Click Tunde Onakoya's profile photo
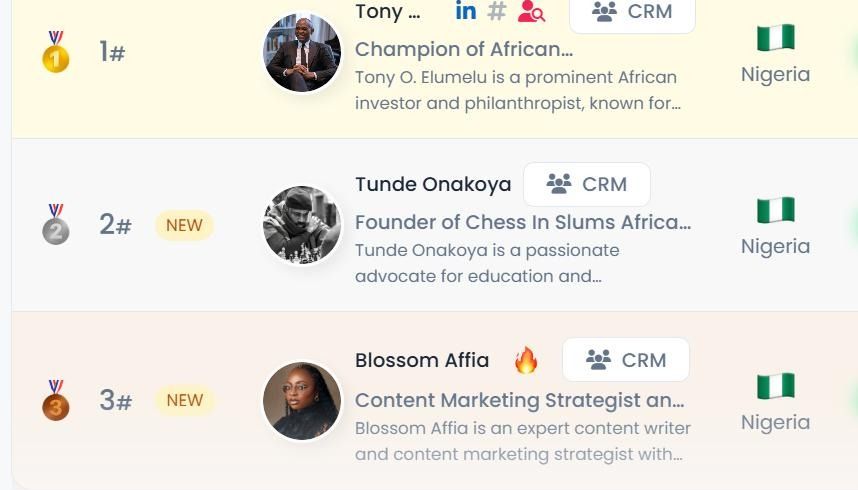The width and height of the screenshot is (858, 490). [302, 225]
